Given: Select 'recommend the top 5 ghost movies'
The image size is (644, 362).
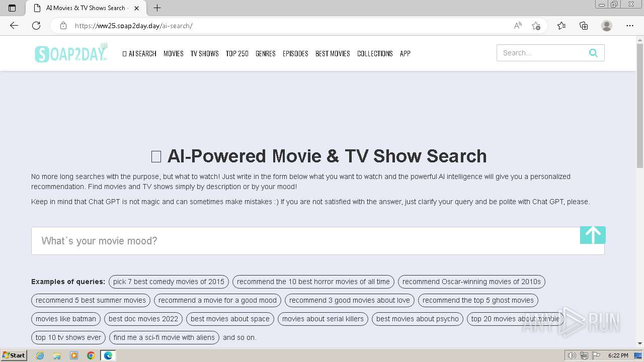Looking at the screenshot, I should click(x=478, y=300).
